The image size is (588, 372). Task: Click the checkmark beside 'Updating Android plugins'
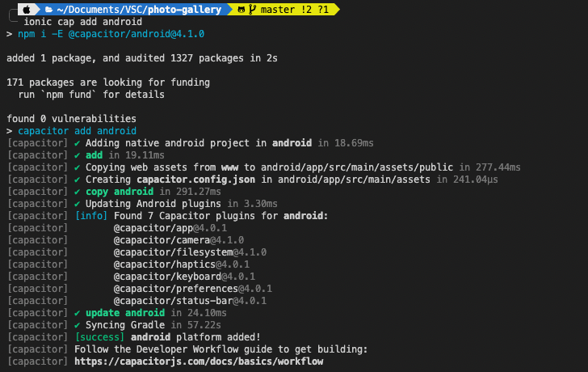pyautogui.click(x=78, y=204)
